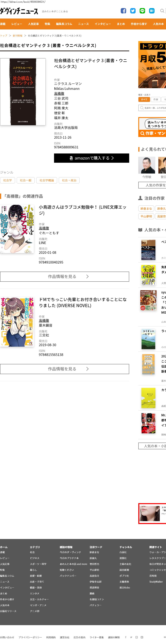Select the すべて filter in author search

[144, 99]
